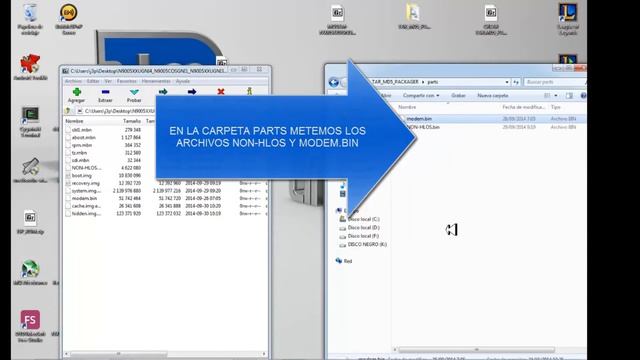Select rpm.mbn in 7-Zip file list
Image resolution: width=640 pixels, height=360 pixels.
coord(82,145)
